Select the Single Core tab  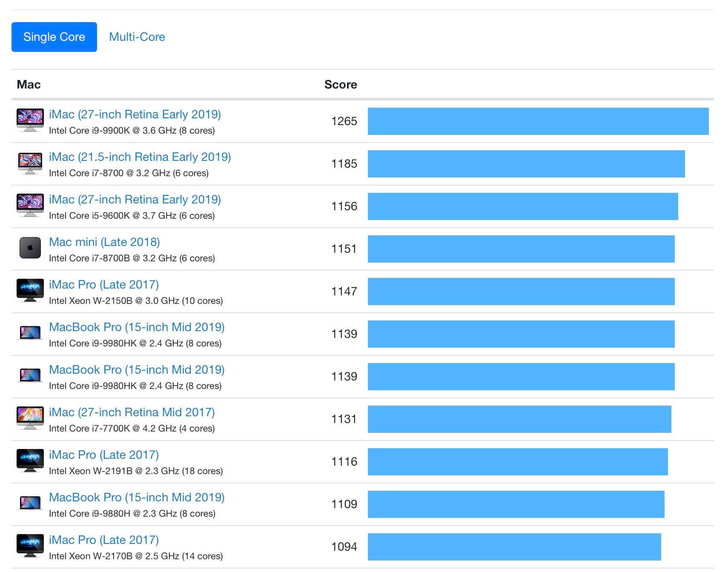tap(54, 37)
